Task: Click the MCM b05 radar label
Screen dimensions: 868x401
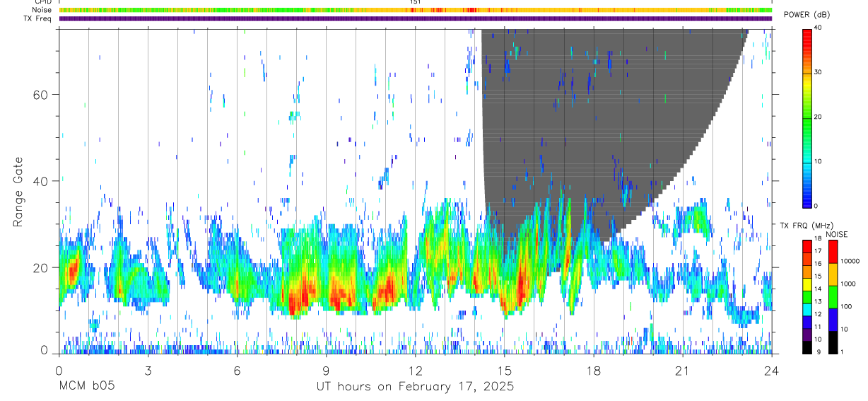Action: (86, 387)
